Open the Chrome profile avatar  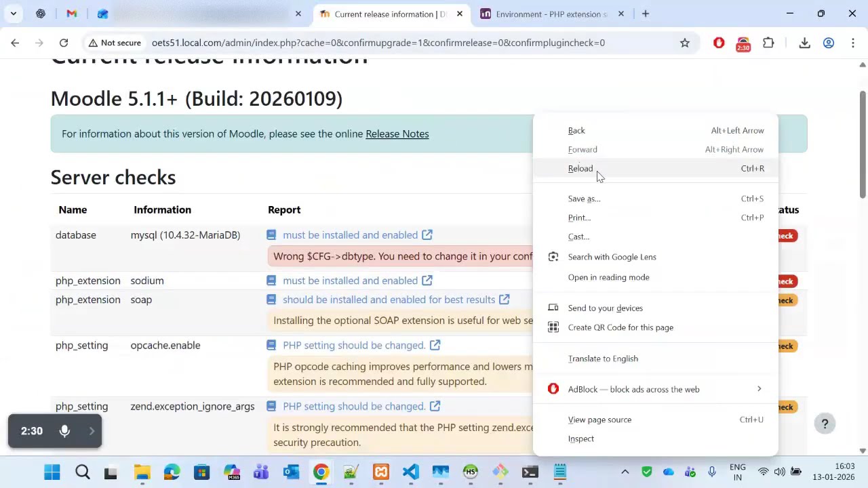(829, 43)
